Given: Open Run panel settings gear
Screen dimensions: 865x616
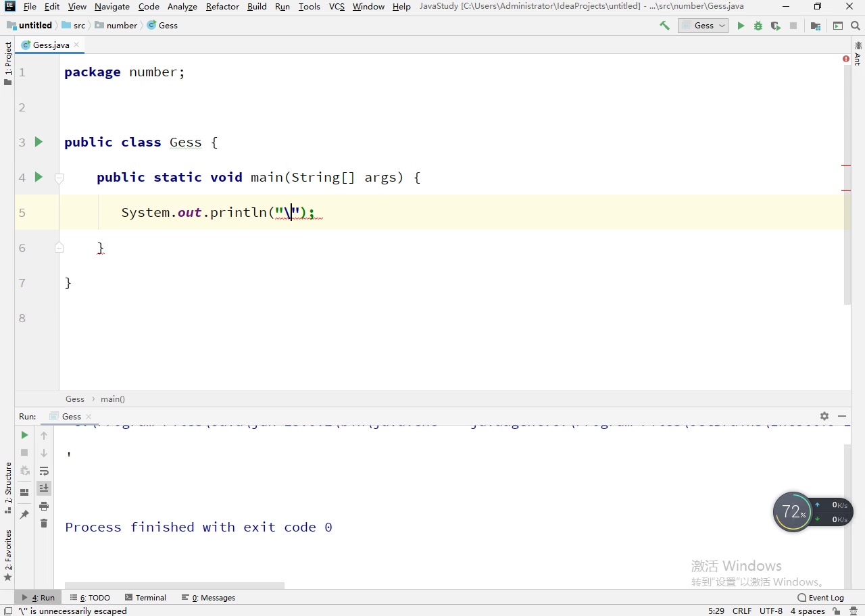Looking at the screenshot, I should tap(824, 416).
